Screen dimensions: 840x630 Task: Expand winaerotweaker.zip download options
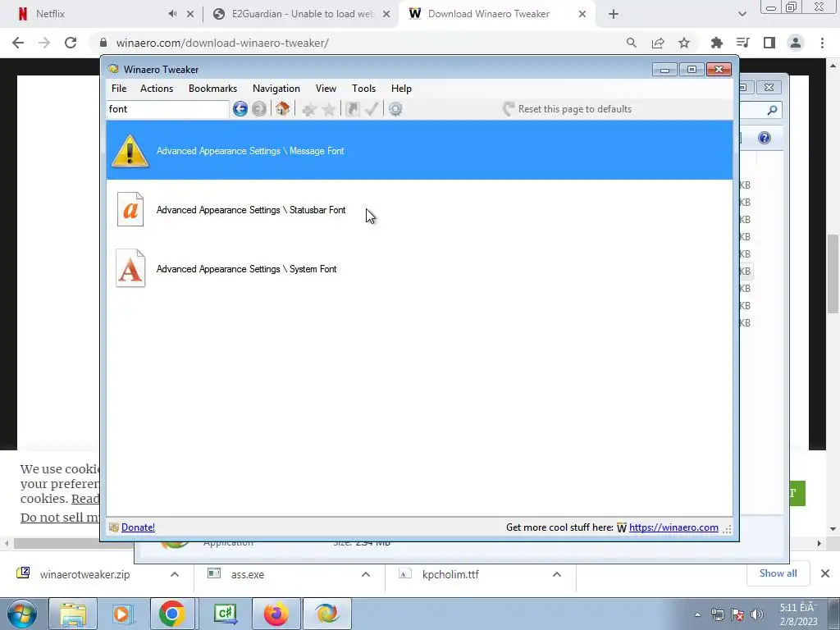(175, 574)
